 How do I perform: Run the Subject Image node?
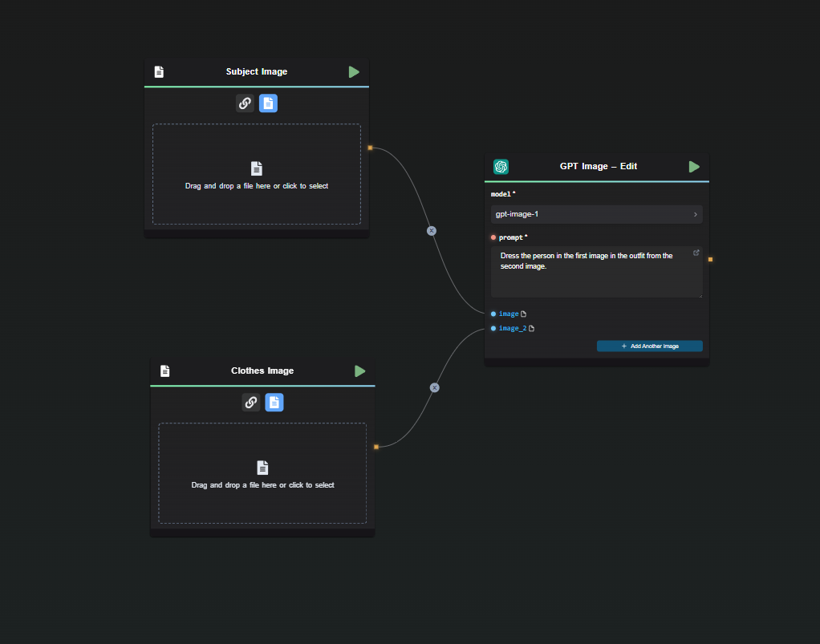click(x=354, y=72)
